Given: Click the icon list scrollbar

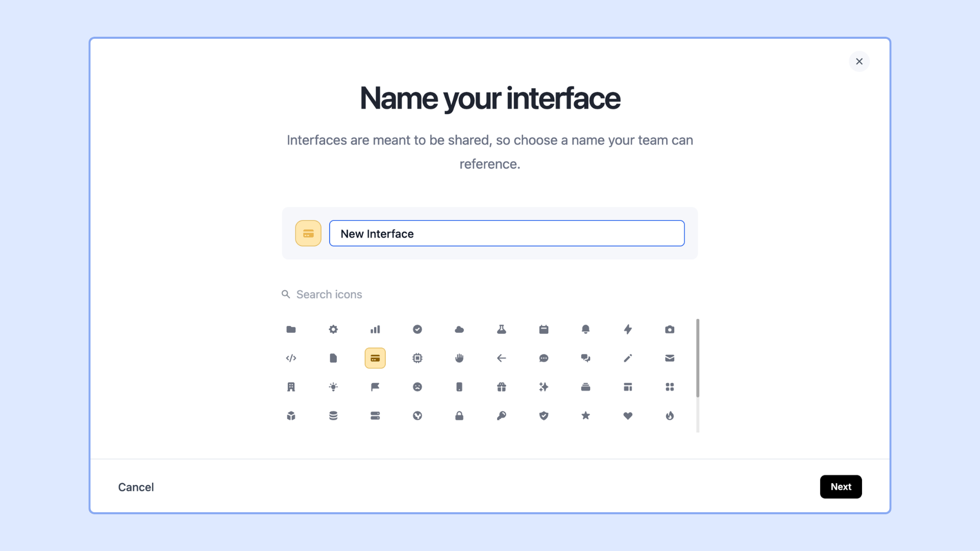Looking at the screenshot, I should tap(698, 358).
